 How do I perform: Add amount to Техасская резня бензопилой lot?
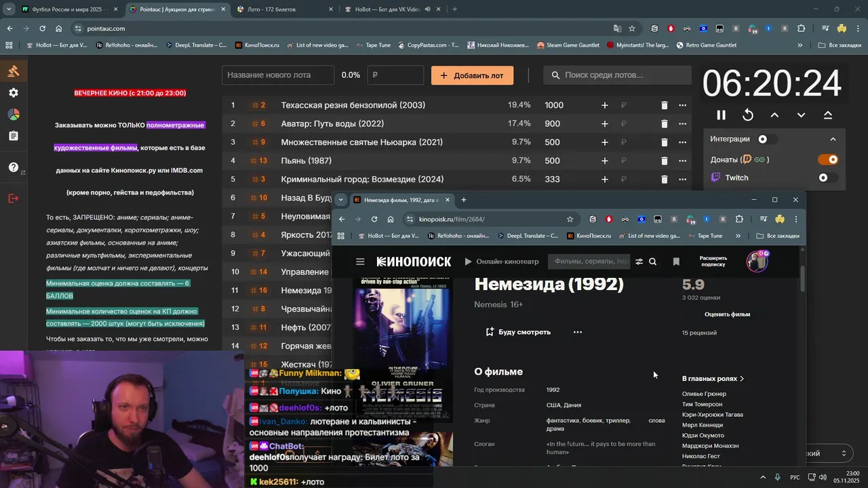[605, 105]
